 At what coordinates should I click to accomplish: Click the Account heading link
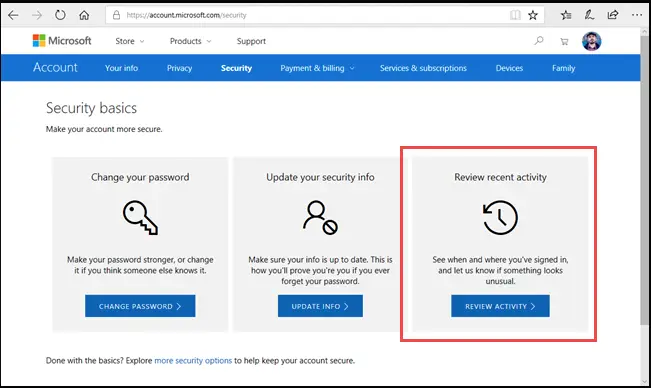[x=55, y=67]
